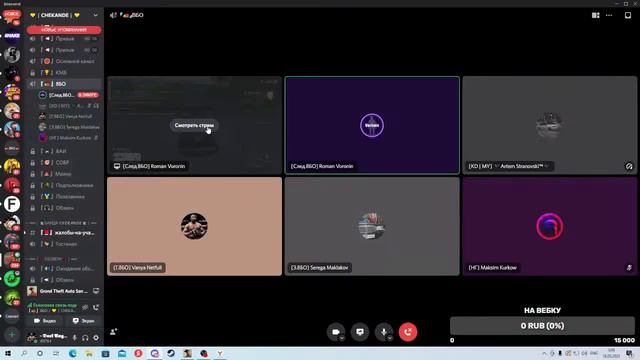Open user settings gear icon
The width and height of the screenshot is (640, 360).
pyautogui.click(x=96, y=338)
